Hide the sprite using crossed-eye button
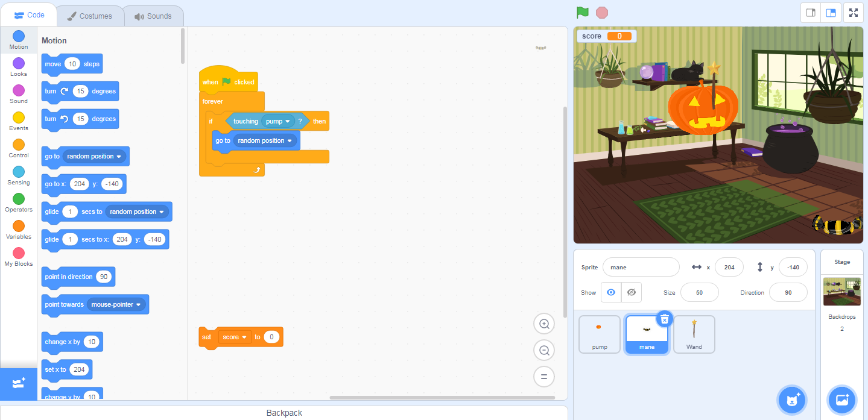Image resolution: width=868 pixels, height=420 pixels. coord(632,292)
